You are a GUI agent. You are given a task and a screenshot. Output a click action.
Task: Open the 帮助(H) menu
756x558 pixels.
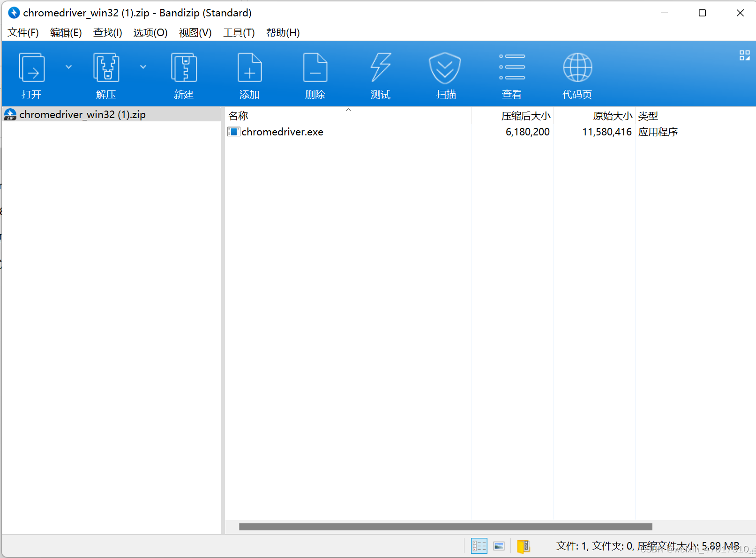tap(283, 32)
